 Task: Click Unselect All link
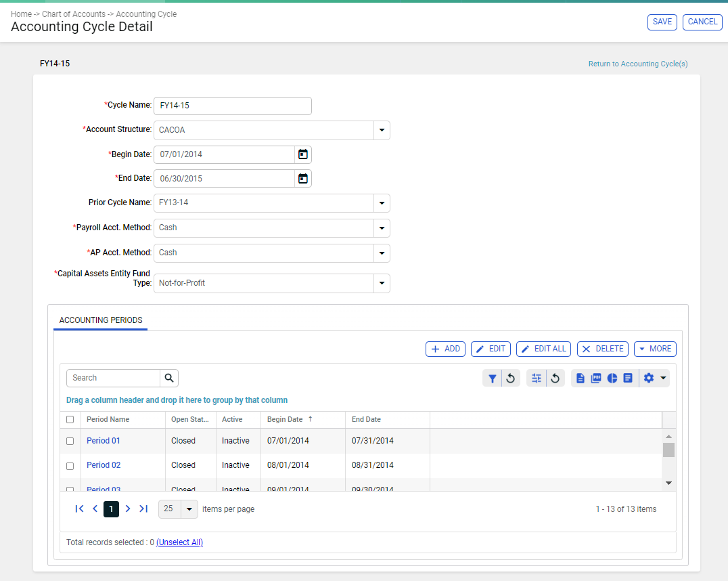pyautogui.click(x=180, y=542)
